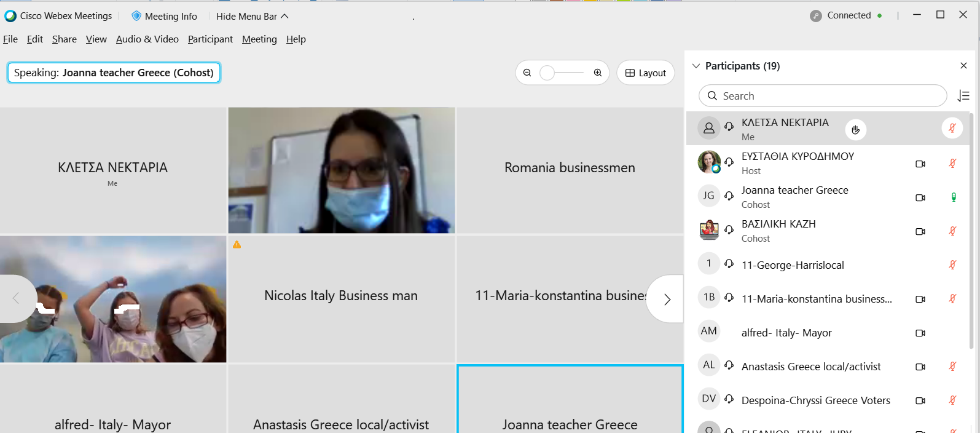Toggle the muted mic for 11-George-Harrislocal

coord(952,265)
